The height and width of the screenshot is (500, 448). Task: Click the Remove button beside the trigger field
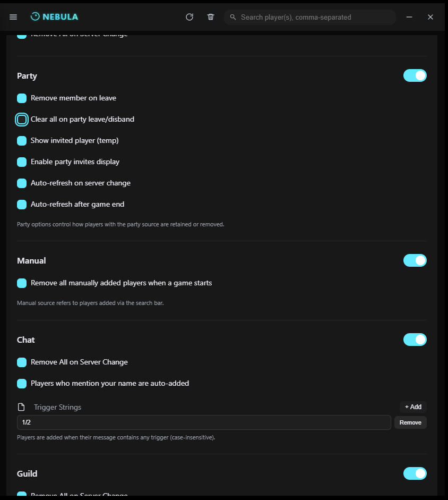410,422
